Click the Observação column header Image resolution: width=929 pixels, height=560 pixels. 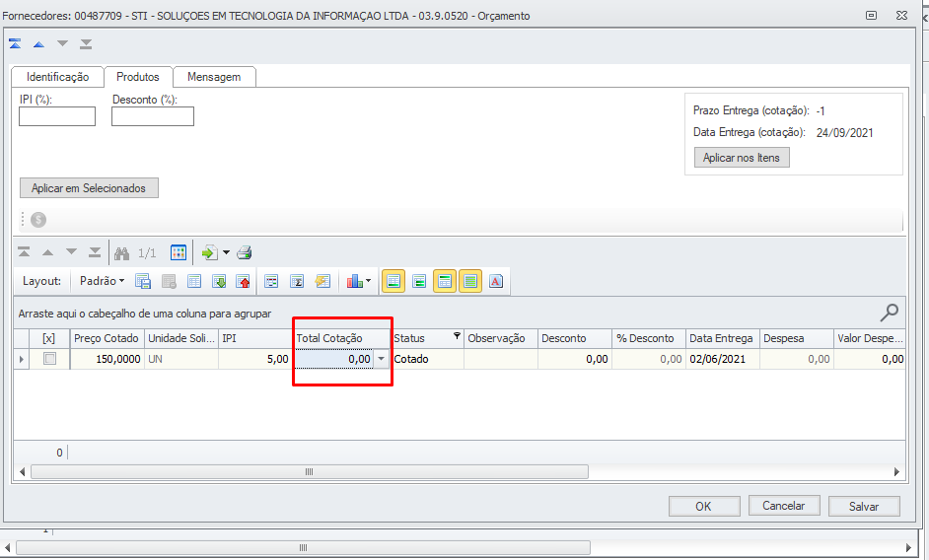501,338
